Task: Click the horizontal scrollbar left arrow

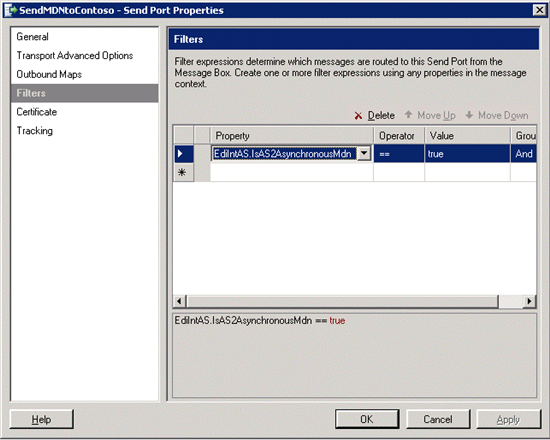Action: [179, 301]
